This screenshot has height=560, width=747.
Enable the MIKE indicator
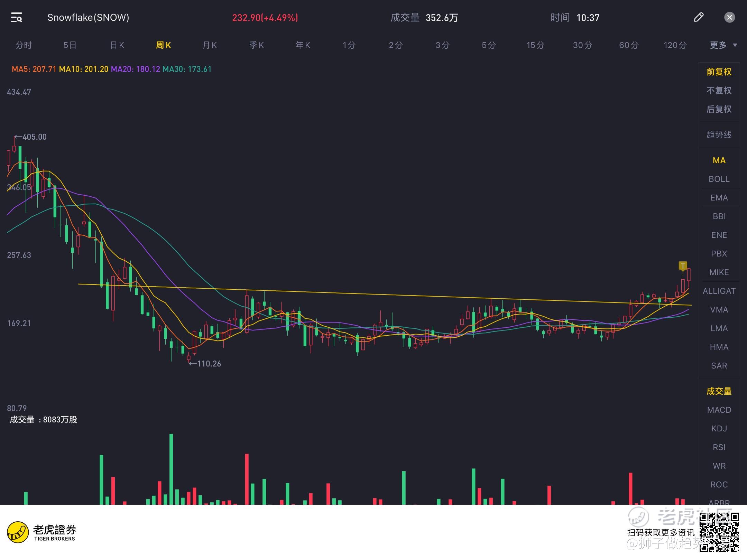click(719, 272)
